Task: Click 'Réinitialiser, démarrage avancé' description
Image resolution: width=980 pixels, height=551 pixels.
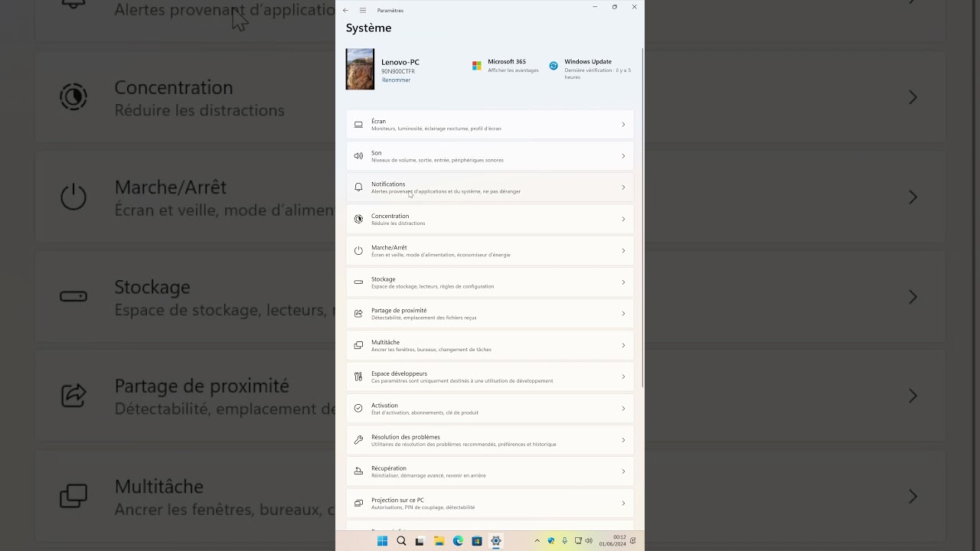Action: [x=429, y=475]
